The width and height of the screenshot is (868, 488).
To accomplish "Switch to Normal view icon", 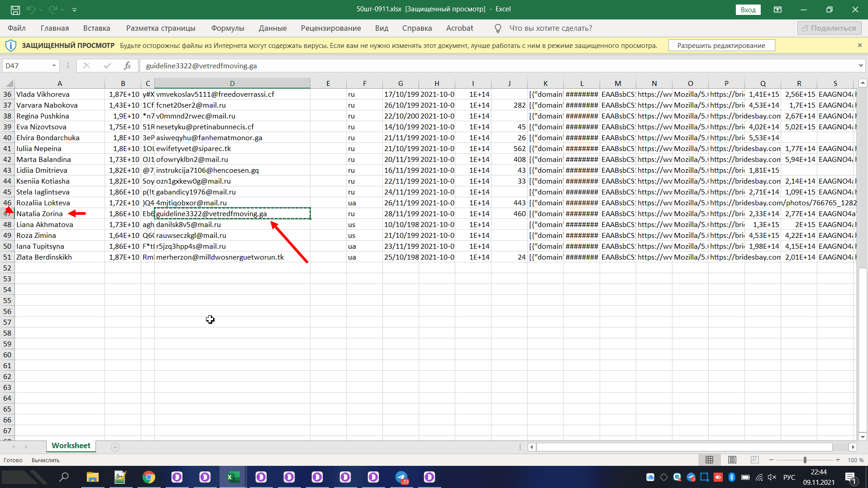I will pos(709,460).
